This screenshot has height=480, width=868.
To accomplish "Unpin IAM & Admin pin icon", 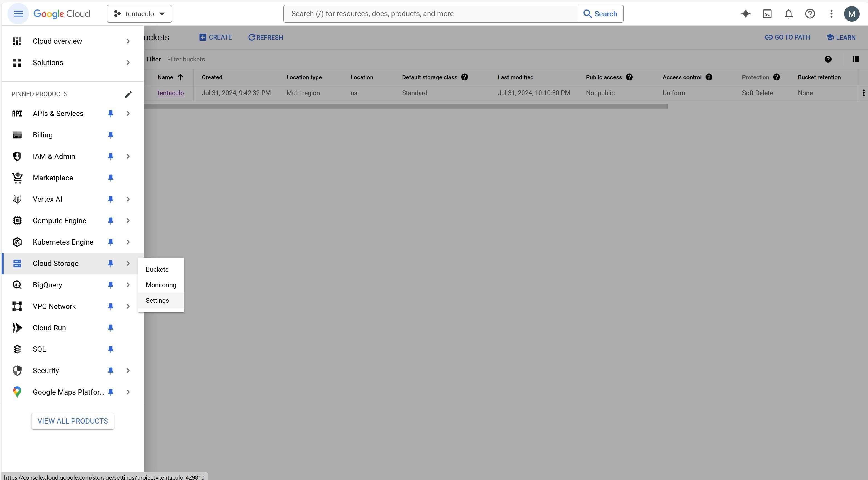I will 111,157.
